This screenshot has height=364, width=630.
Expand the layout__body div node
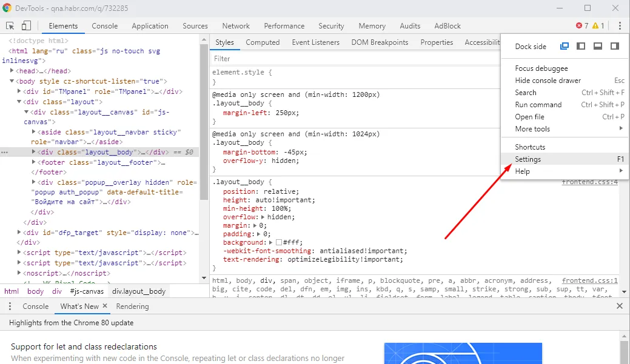click(33, 151)
